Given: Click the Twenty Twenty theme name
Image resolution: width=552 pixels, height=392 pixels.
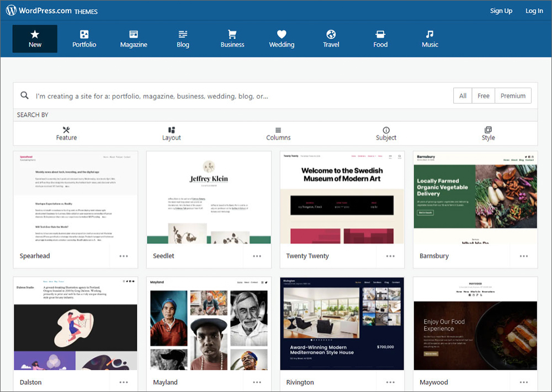Looking at the screenshot, I should pyautogui.click(x=307, y=256).
